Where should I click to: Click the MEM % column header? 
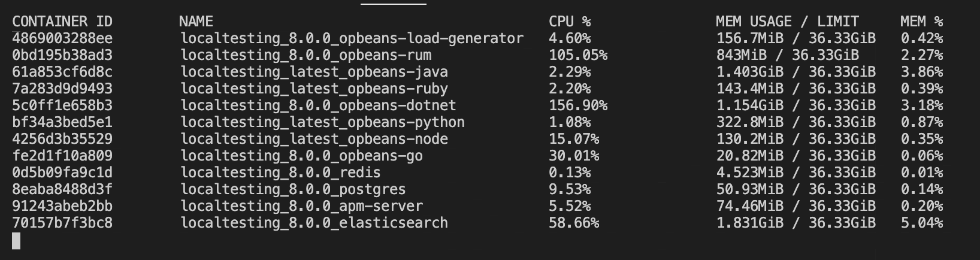pos(921,22)
